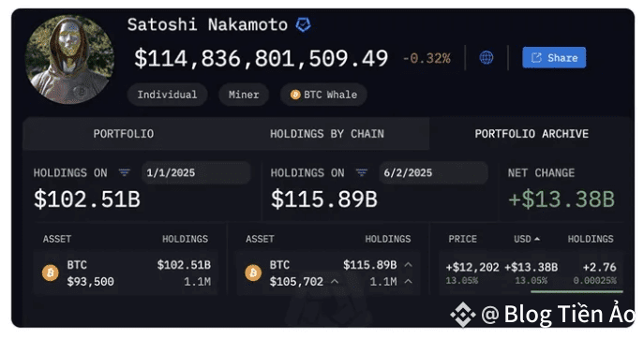Click the Bitcoin icon in the first asset row
Screen dimensions: 644x339
point(51,273)
